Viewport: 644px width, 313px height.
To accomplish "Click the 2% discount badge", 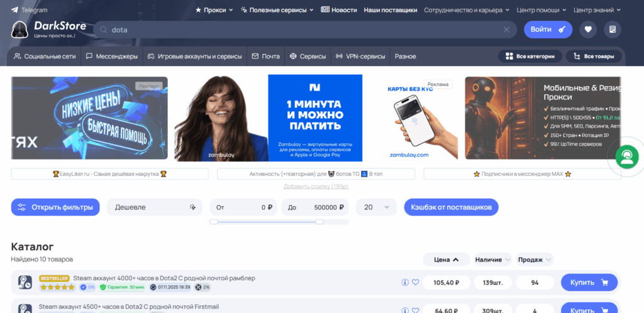I will point(202,287).
